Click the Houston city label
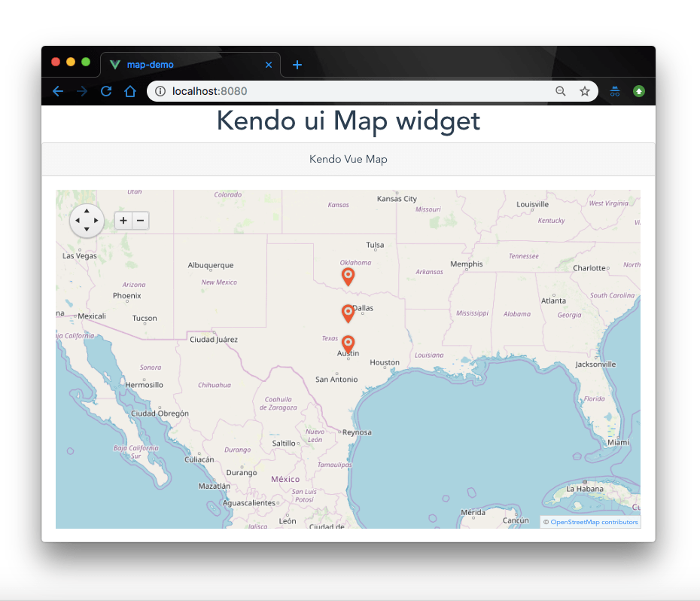700x601 pixels. point(385,362)
